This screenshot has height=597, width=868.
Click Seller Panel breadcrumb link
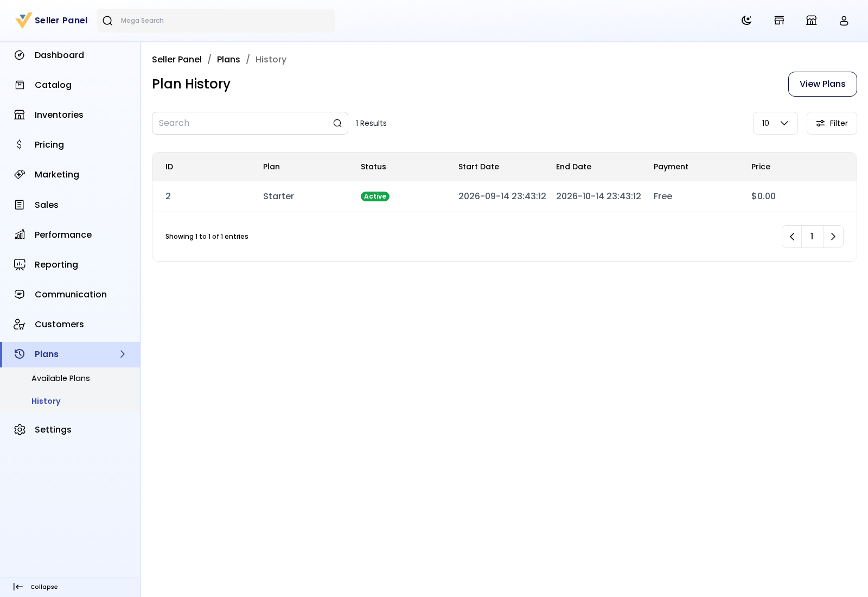click(x=177, y=60)
